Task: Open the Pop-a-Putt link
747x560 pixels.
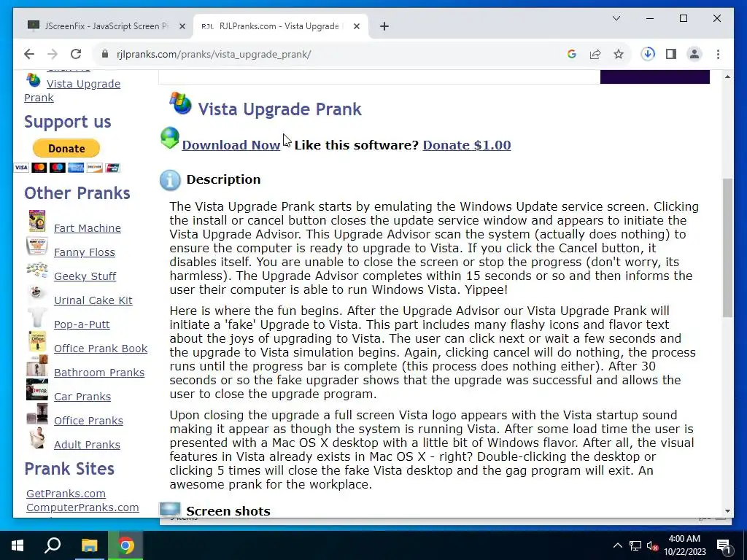Action: click(82, 324)
